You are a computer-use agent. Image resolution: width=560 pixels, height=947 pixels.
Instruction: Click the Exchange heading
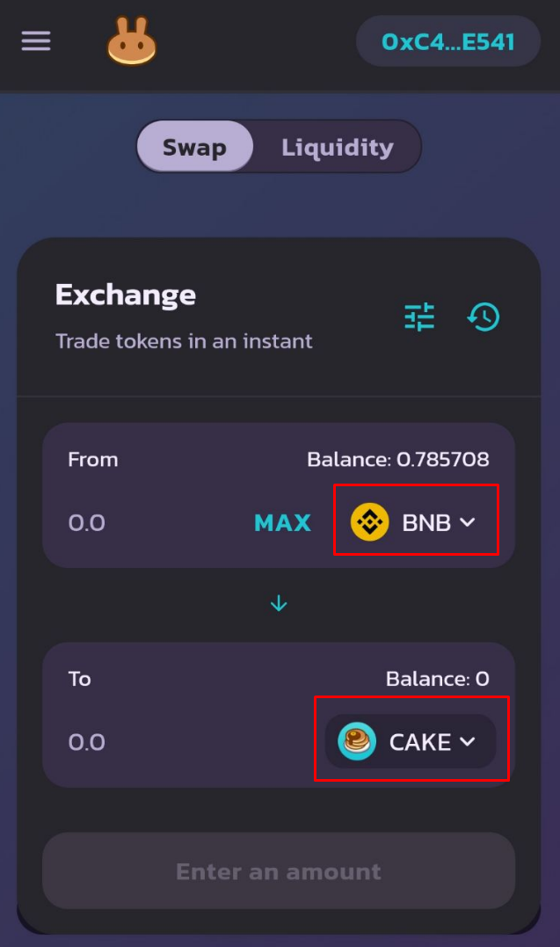coord(126,295)
